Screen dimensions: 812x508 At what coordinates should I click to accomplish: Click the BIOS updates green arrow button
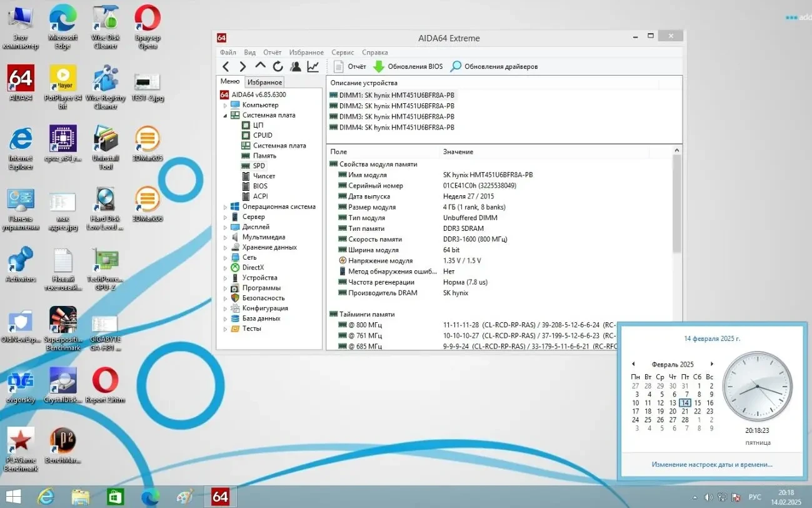[408, 66]
